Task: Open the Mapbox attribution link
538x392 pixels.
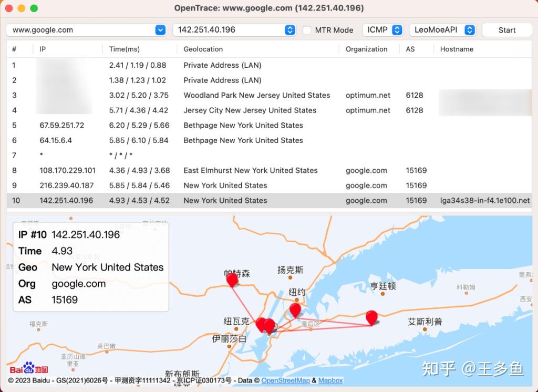Action: click(x=331, y=380)
